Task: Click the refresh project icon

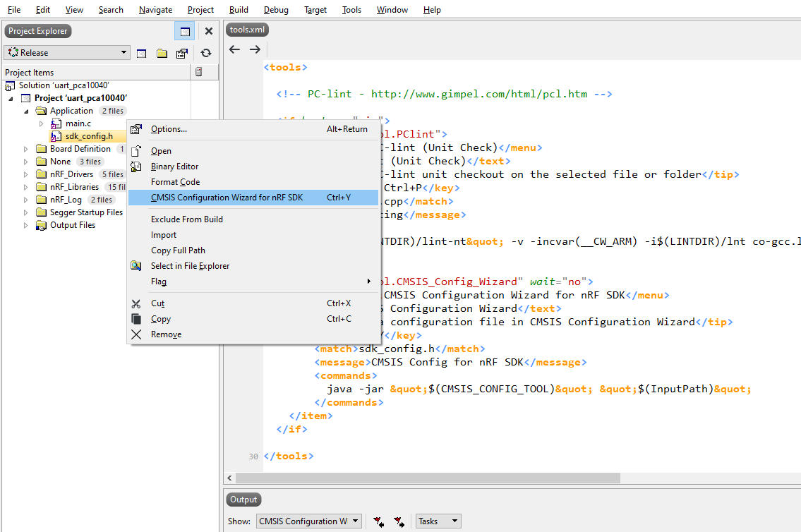Action: pyautogui.click(x=206, y=53)
